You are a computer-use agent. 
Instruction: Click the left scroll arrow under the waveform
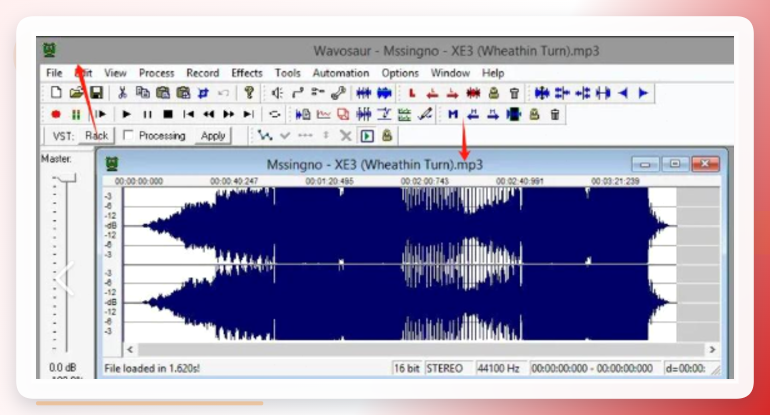pyautogui.click(x=130, y=350)
